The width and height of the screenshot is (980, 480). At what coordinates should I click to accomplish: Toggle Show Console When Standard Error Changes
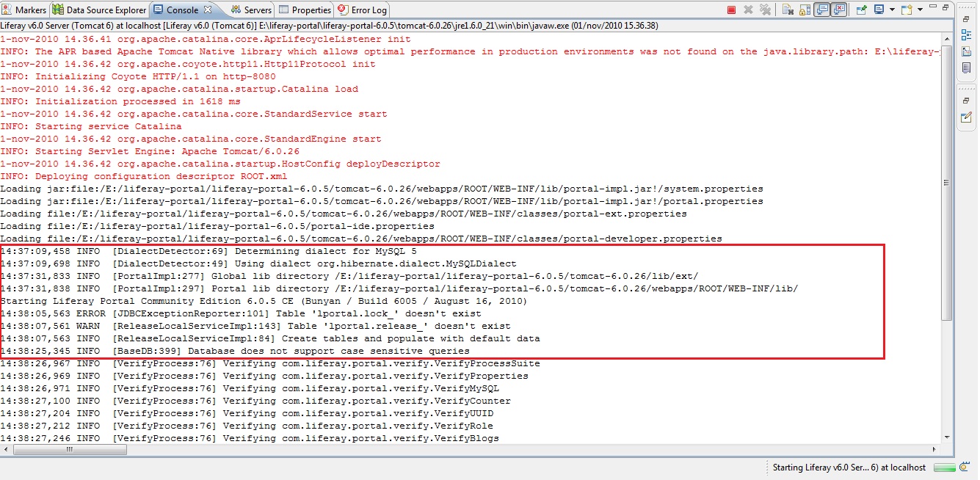pyautogui.click(x=839, y=10)
